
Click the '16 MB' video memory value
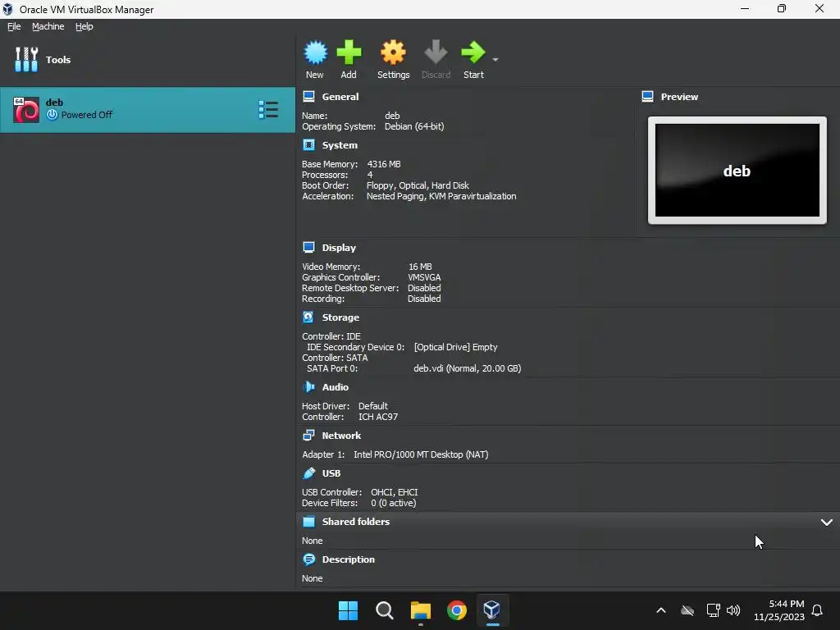pyautogui.click(x=420, y=267)
